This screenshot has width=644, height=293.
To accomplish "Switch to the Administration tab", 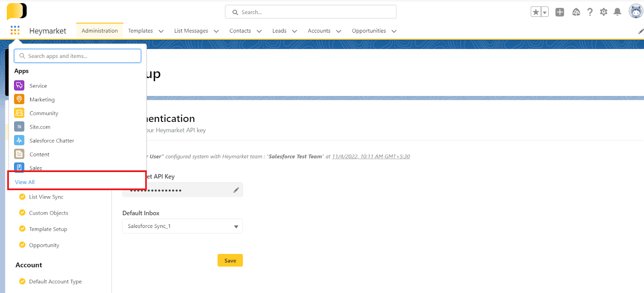I will 100,31.
